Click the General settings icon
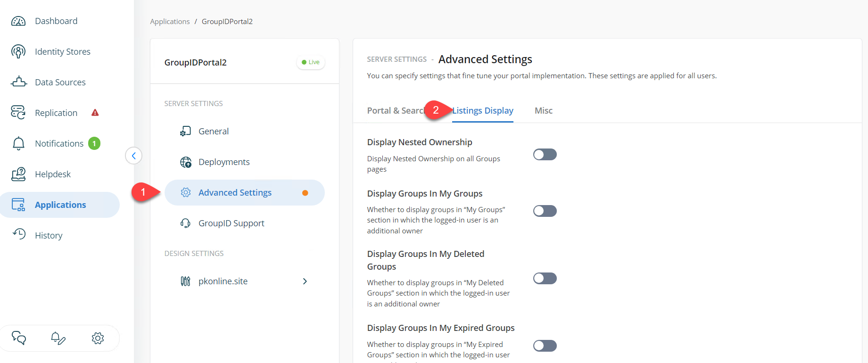868x363 pixels. tap(185, 131)
